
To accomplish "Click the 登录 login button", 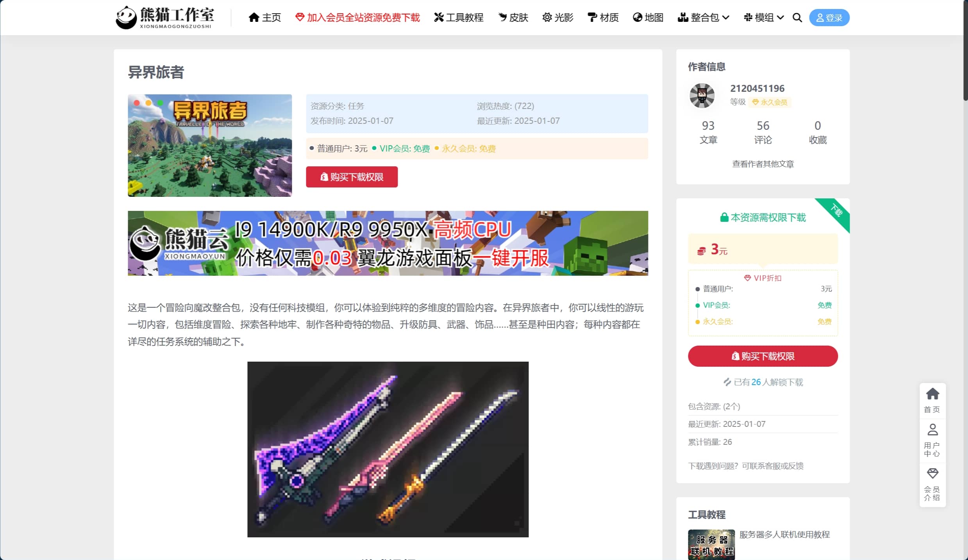I will pyautogui.click(x=829, y=18).
